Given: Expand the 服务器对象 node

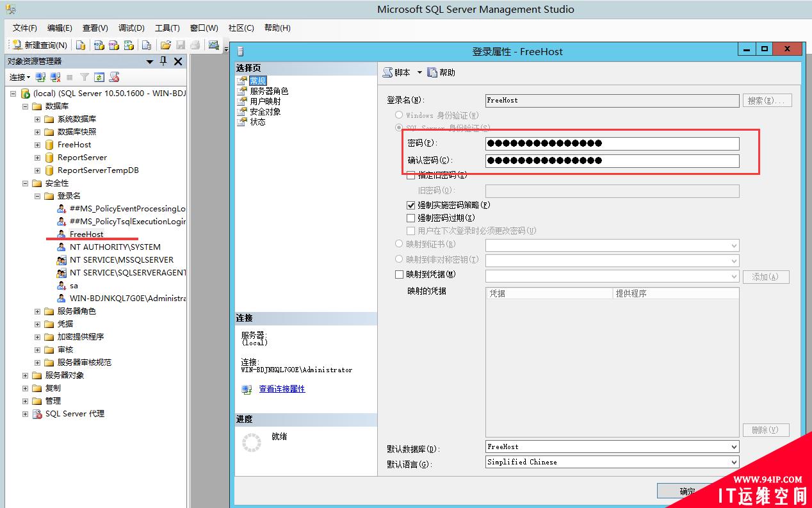Looking at the screenshot, I should 26,375.
